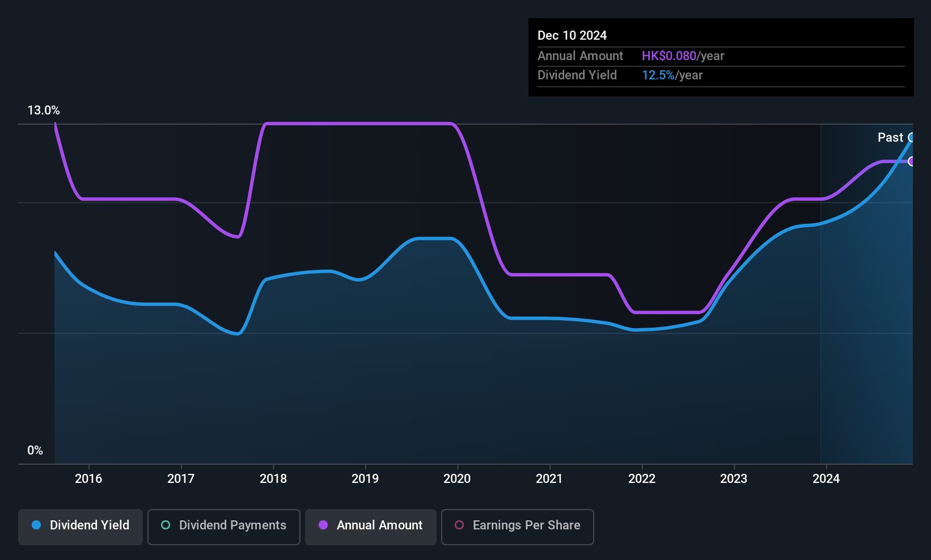Click the 2017 x-axis label
This screenshot has height=560, width=931.
coord(181,479)
